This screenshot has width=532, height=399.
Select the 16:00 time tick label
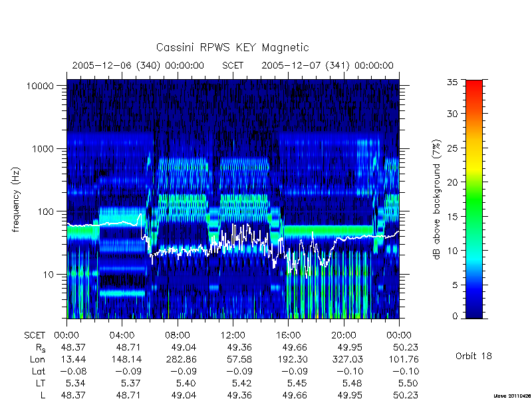(x=289, y=336)
